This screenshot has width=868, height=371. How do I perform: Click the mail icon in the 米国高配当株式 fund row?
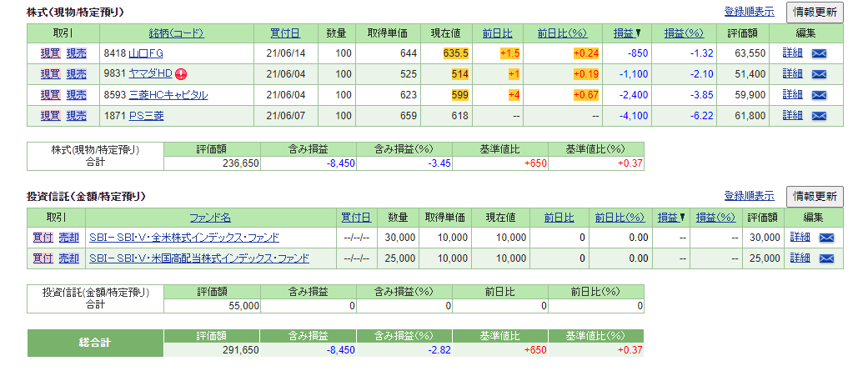[x=826, y=258]
